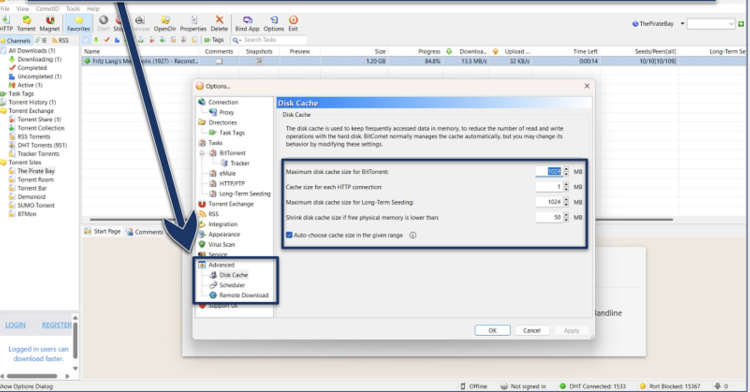Image resolution: width=750 pixels, height=392 pixels.
Task: Select Long-Term Seeding in Options tree
Action: pyautogui.click(x=244, y=194)
